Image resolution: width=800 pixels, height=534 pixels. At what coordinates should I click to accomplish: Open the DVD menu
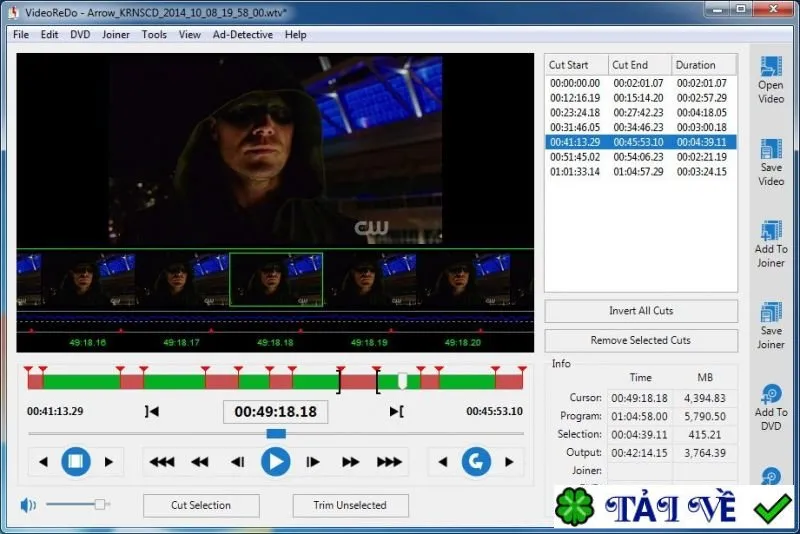(80, 35)
